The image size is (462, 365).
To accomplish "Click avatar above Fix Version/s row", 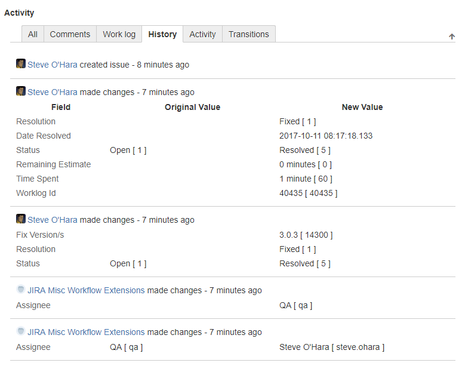I will tap(21, 219).
